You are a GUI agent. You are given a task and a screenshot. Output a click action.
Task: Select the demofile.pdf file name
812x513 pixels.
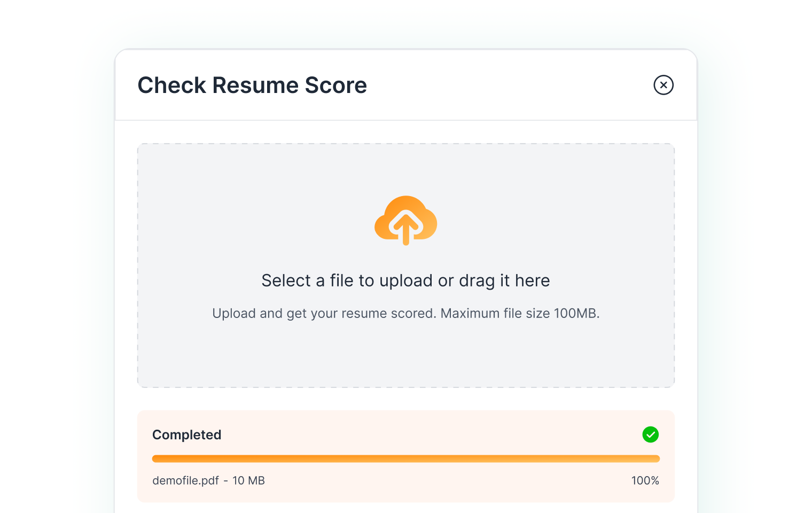185,480
